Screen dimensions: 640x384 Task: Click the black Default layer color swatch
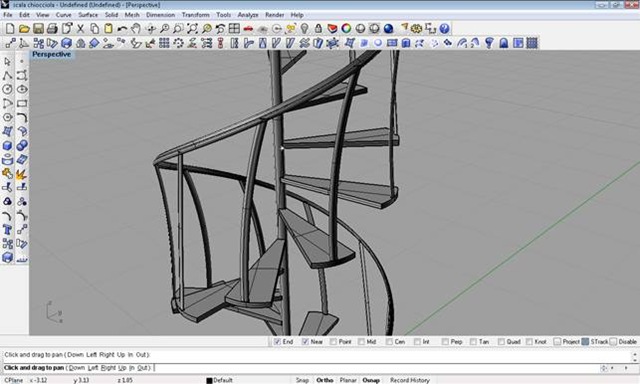209,380
